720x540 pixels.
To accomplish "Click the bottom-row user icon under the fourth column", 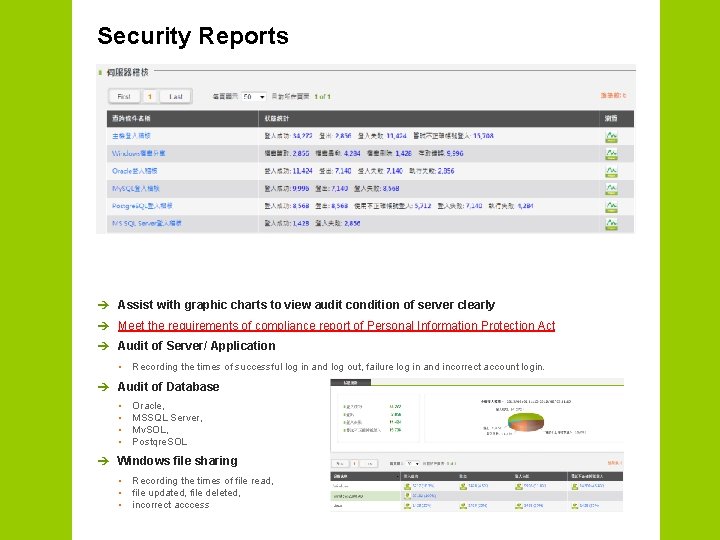I will [x=519, y=506].
